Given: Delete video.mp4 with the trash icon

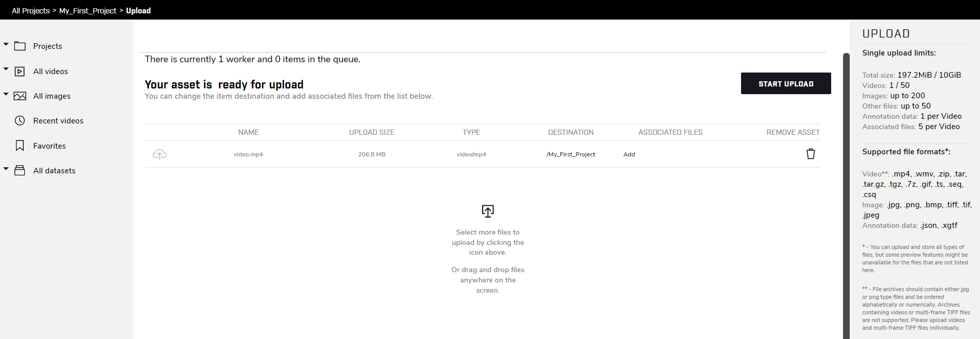Looking at the screenshot, I should [x=811, y=154].
